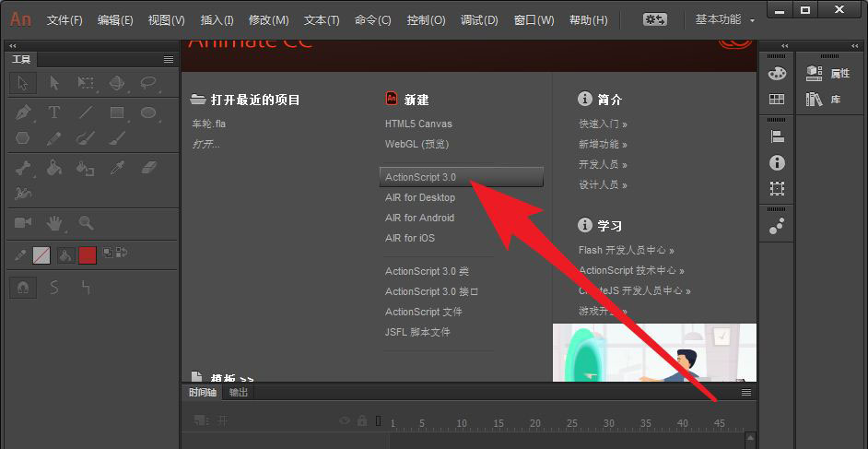Create a new AIR for Android document
This screenshot has width=868, height=449.
point(419,219)
